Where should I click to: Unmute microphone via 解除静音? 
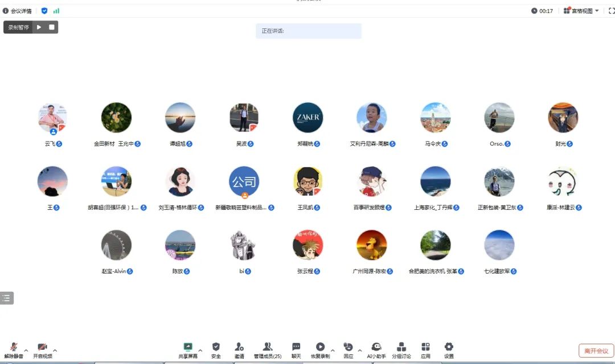click(14, 351)
